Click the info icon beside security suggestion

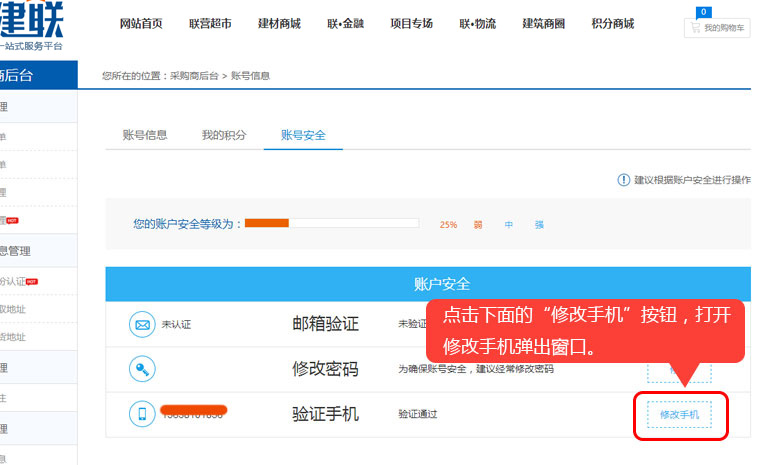(x=624, y=180)
